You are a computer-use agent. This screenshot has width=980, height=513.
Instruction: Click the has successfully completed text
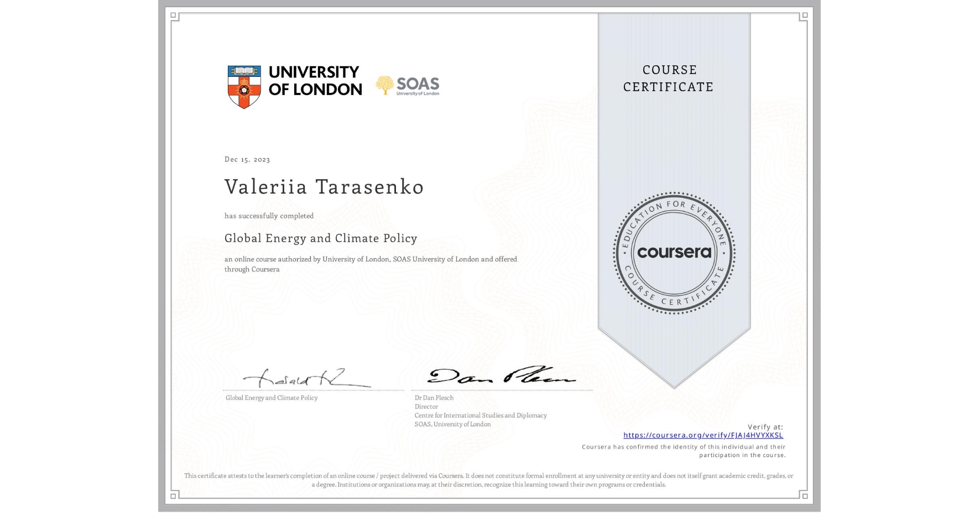[x=268, y=216]
